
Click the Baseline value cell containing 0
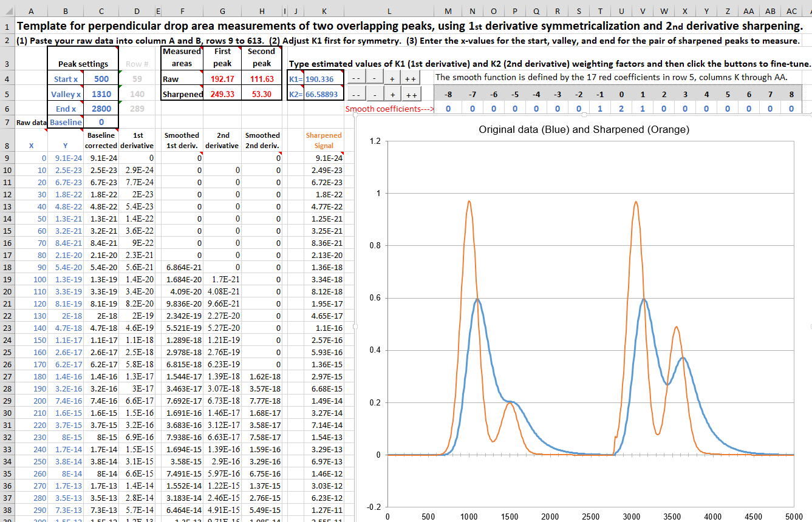101,123
